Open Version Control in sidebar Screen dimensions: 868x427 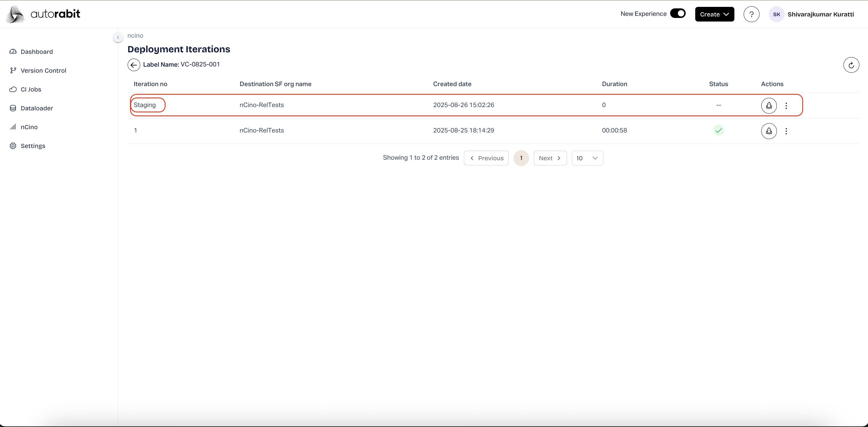pyautogui.click(x=43, y=71)
